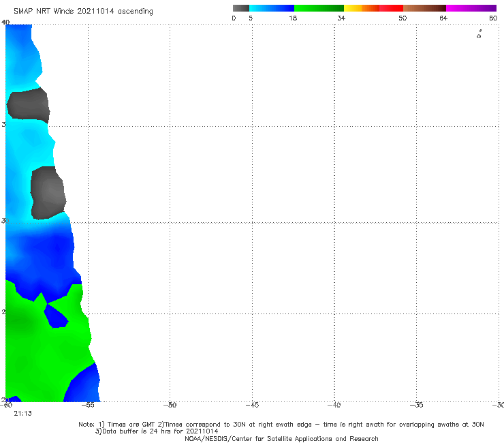Image resolution: width=504 pixels, height=443 pixels.
Task: Click the '34' label below the color bar
Action: (341, 18)
